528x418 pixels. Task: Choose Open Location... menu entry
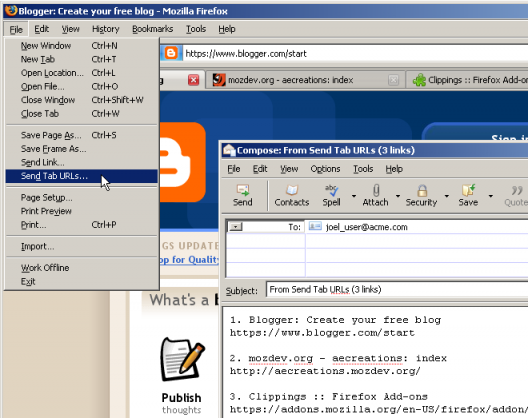pos(81,73)
